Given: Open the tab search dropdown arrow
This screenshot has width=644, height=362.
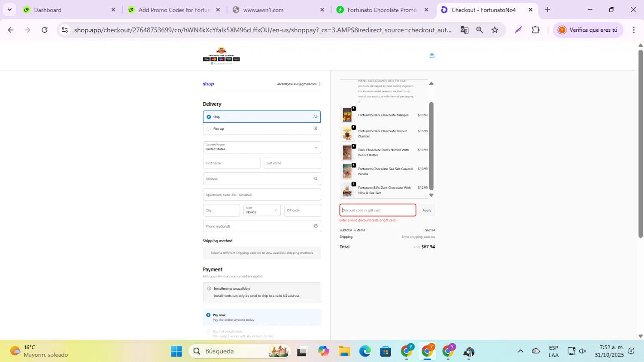Looking at the screenshot, I should [9, 9].
